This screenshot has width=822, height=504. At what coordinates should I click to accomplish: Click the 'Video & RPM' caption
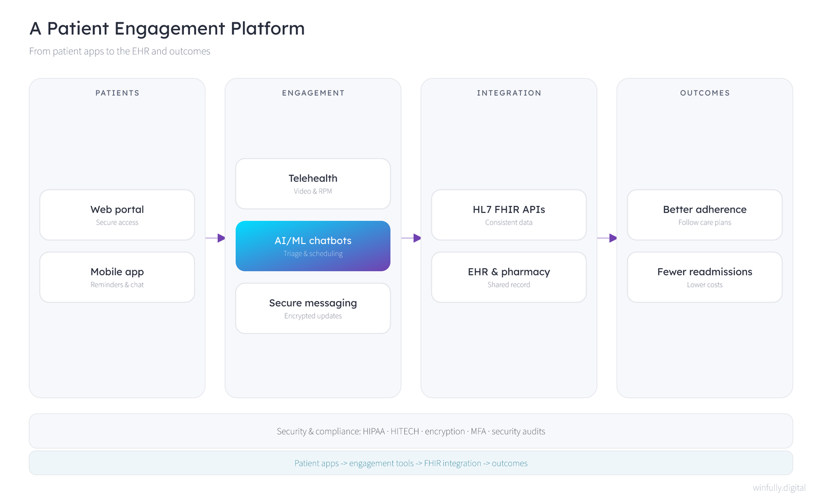coord(313,191)
